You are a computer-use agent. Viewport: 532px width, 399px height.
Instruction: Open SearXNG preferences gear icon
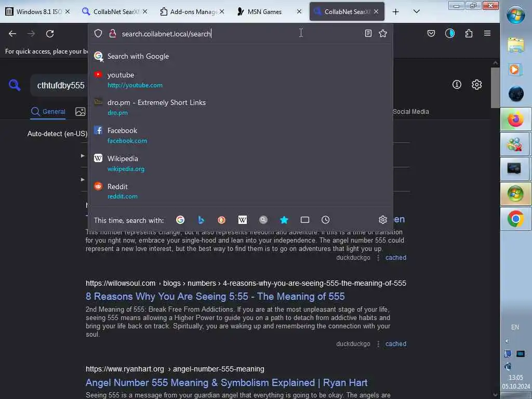[477, 85]
